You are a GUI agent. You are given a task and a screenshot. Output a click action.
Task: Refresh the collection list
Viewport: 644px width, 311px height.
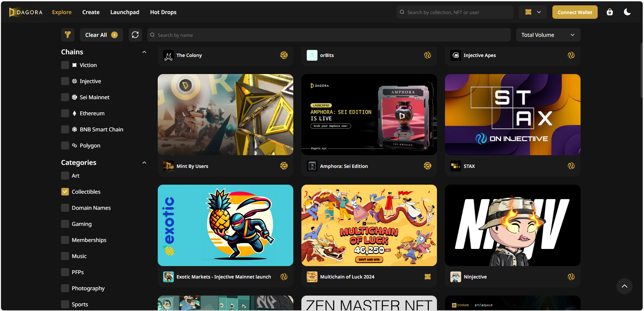pos(135,35)
